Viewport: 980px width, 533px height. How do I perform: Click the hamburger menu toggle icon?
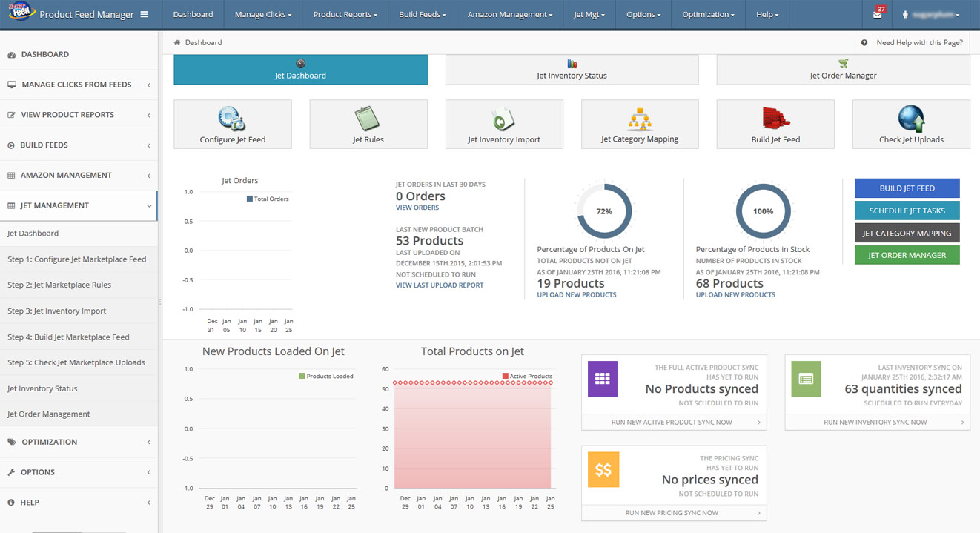(x=144, y=14)
